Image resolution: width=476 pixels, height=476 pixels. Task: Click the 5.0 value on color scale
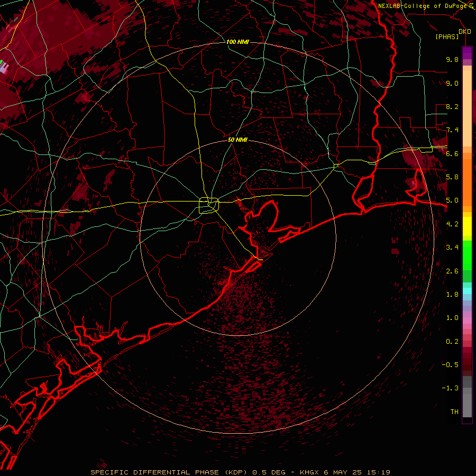click(x=452, y=200)
